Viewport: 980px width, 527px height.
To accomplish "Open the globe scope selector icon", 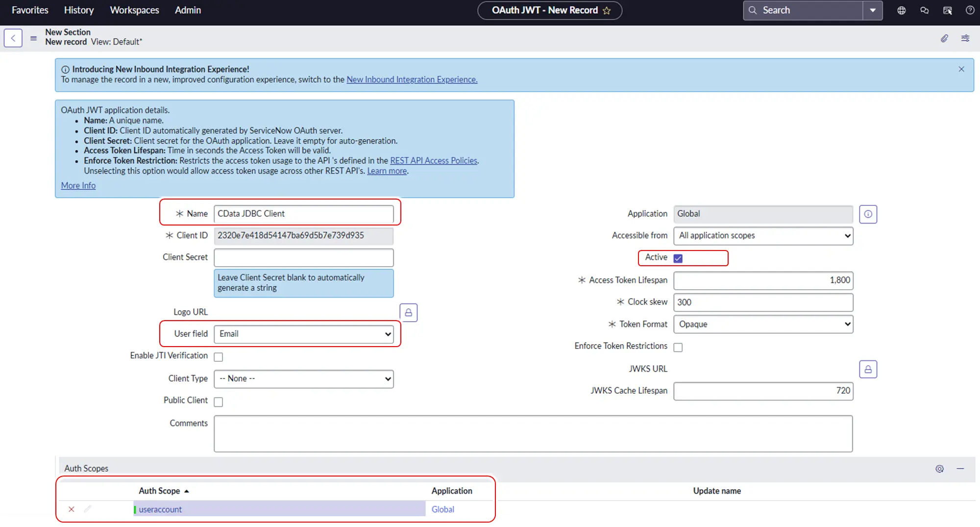I will (x=902, y=10).
